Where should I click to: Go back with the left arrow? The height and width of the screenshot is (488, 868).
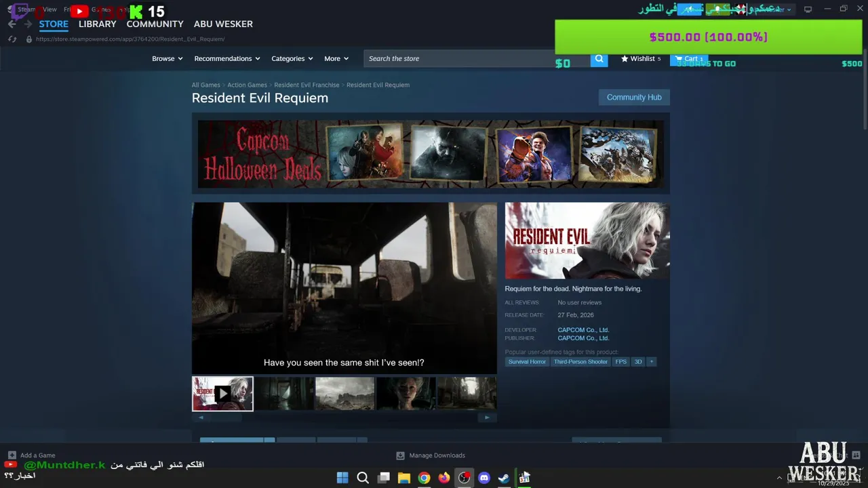click(12, 24)
